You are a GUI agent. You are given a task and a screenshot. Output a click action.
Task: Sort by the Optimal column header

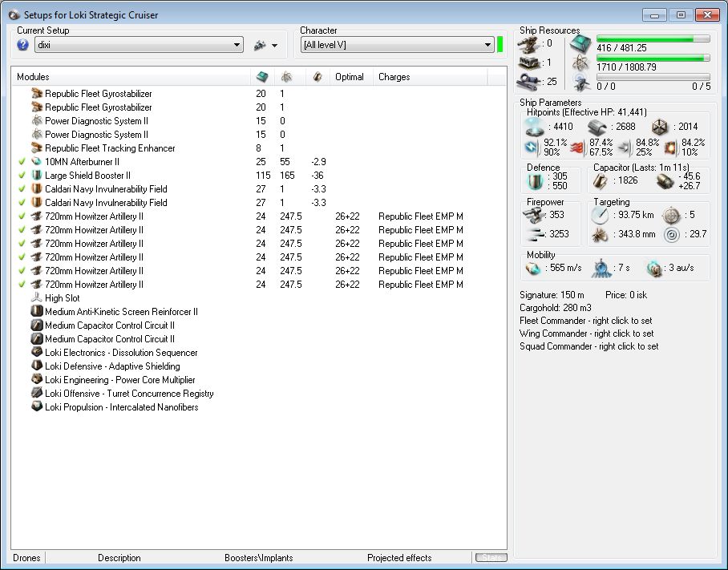pos(351,77)
